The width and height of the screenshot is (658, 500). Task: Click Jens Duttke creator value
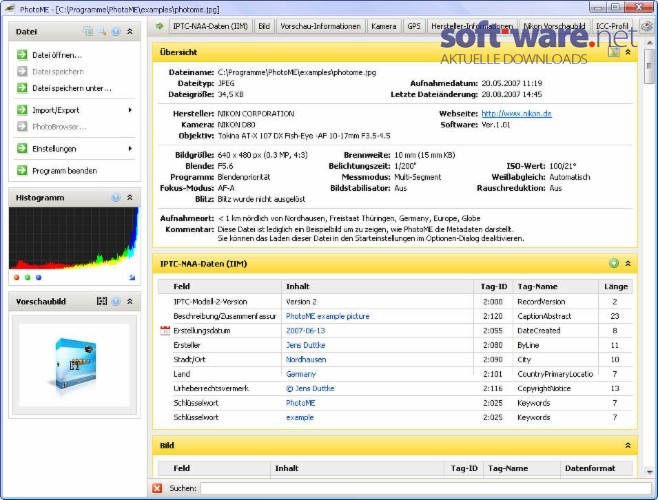[306, 345]
